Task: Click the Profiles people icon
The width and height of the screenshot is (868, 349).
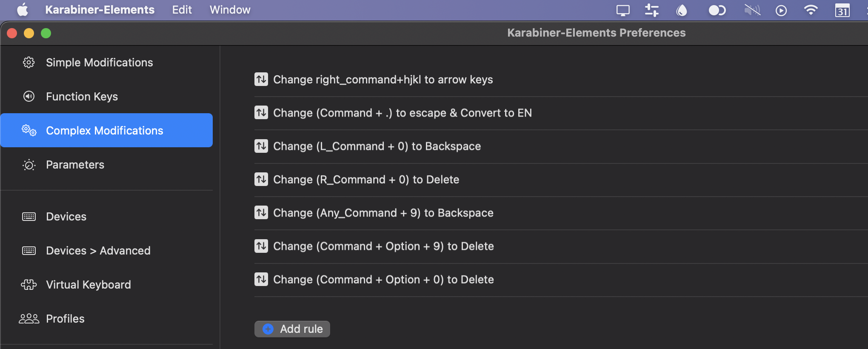Action: click(29, 318)
